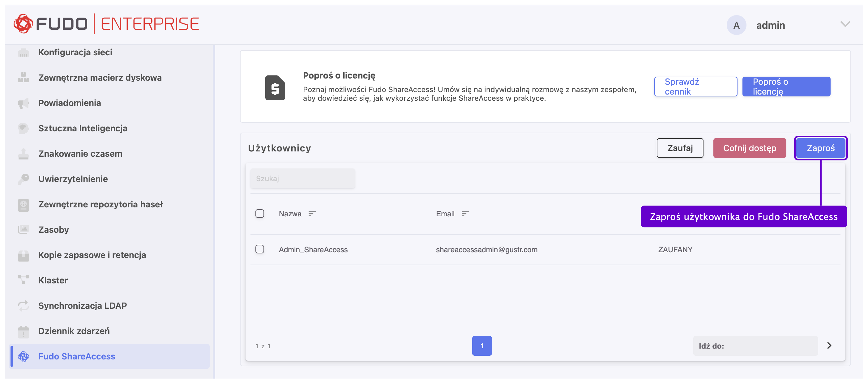The width and height of the screenshot is (868, 386).
Task: Click the Sprawdź cennik button
Action: point(695,87)
